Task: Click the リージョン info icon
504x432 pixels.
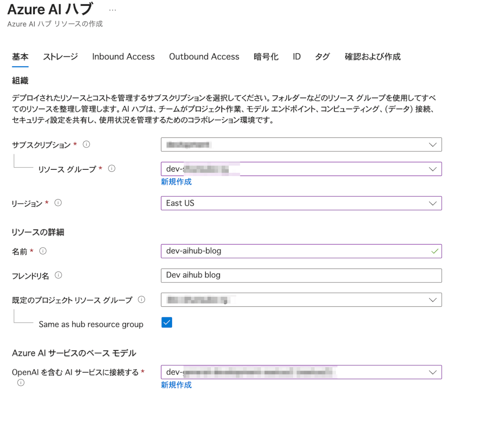Action: (x=58, y=203)
